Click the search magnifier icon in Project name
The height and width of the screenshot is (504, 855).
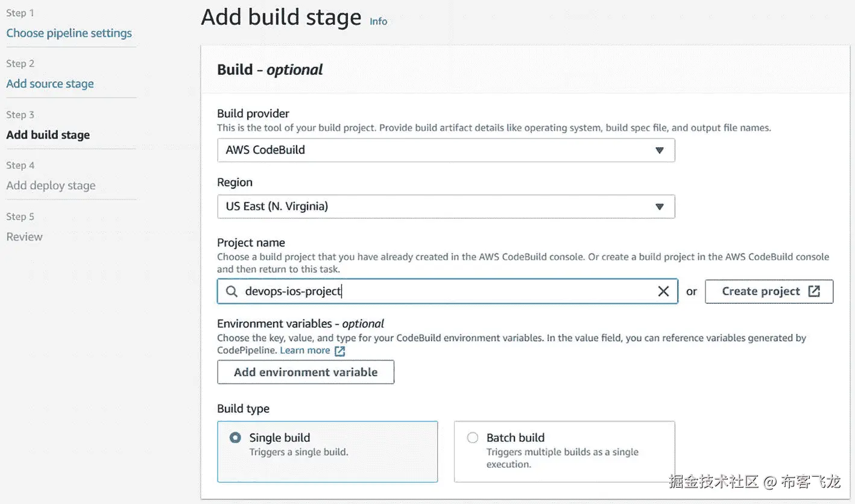[232, 292]
